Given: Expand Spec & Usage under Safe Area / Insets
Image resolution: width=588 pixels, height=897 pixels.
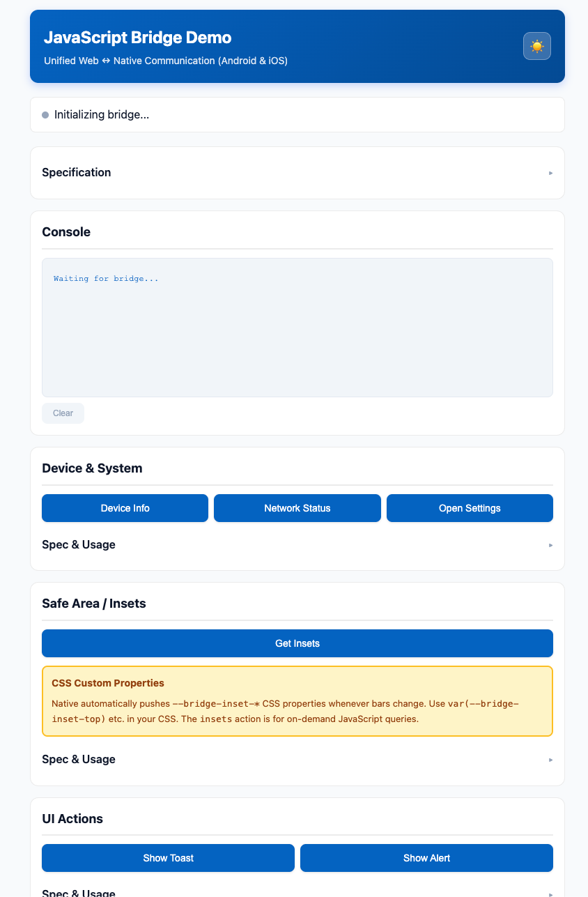Looking at the screenshot, I should (x=297, y=760).
